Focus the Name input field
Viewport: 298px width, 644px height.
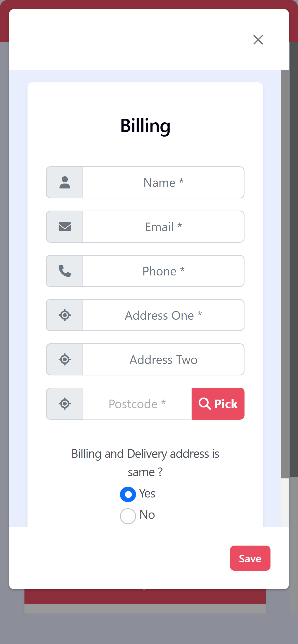click(164, 182)
